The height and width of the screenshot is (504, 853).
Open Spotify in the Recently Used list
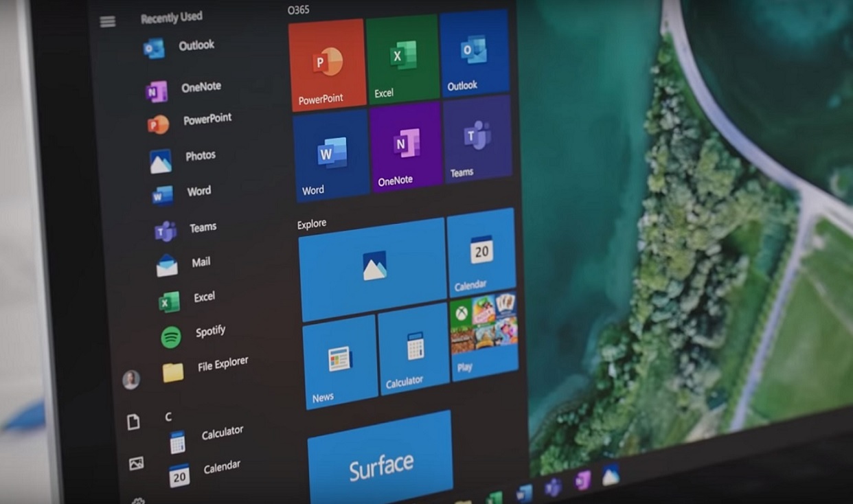(x=194, y=334)
